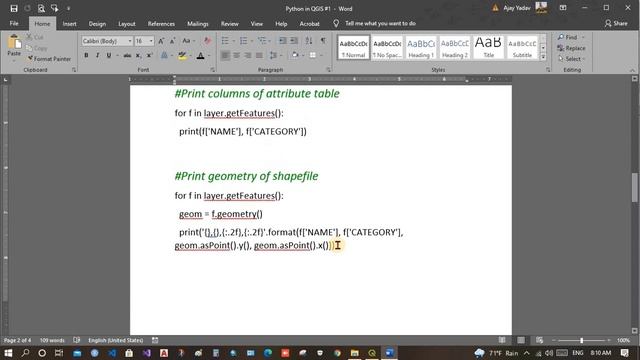The image size is (640, 360).
Task: Open Font dialog launcher
Action: (213, 70)
